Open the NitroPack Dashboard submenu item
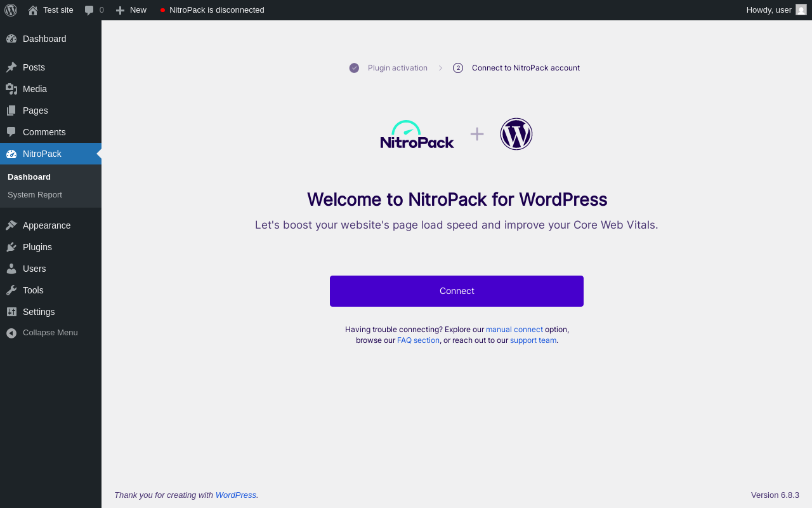Viewport: 812px width, 508px height. point(51,177)
